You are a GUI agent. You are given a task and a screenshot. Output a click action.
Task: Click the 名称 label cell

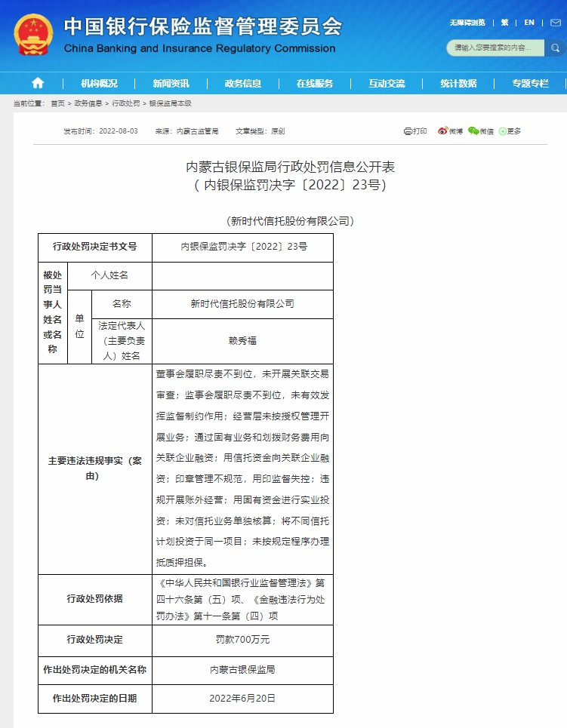pyautogui.click(x=122, y=304)
